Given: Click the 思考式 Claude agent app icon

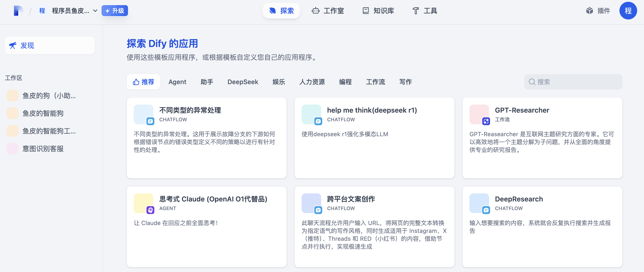Looking at the screenshot, I should pyautogui.click(x=144, y=203).
